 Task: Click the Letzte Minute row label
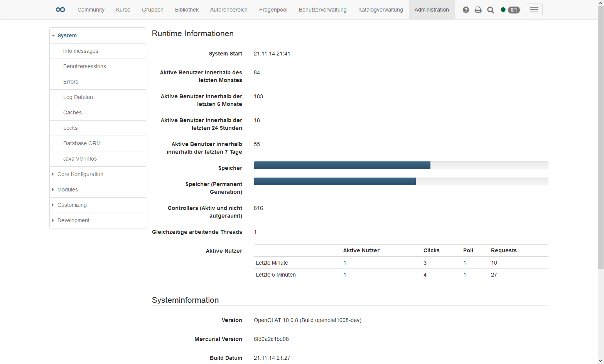(x=272, y=263)
